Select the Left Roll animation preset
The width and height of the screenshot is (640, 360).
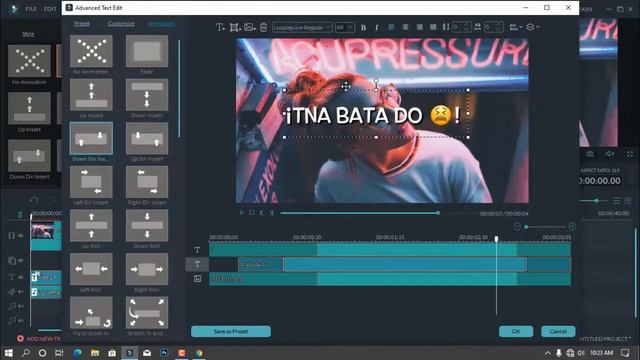(91, 269)
